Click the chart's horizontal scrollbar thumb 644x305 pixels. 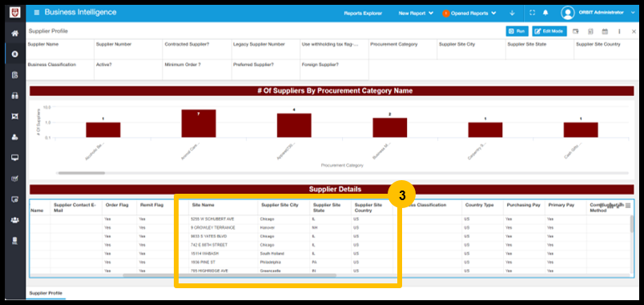[x=82, y=173]
